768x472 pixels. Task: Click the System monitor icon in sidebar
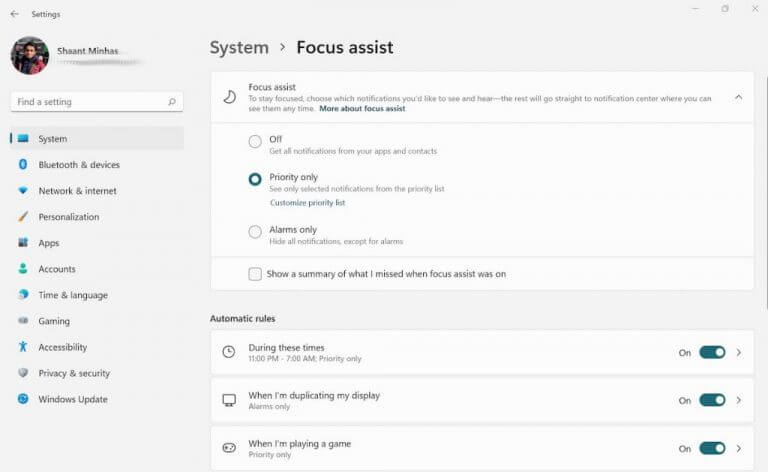23,139
